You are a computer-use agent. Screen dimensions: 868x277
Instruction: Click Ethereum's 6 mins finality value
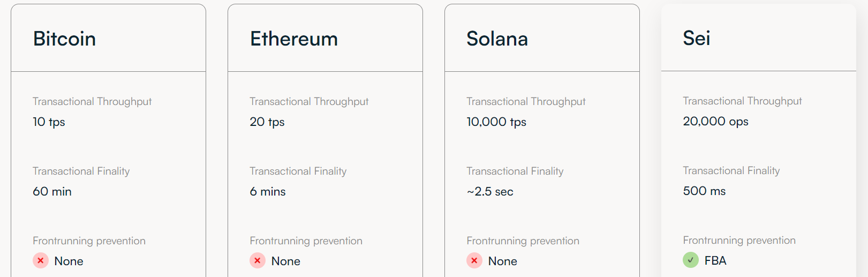[x=268, y=191]
